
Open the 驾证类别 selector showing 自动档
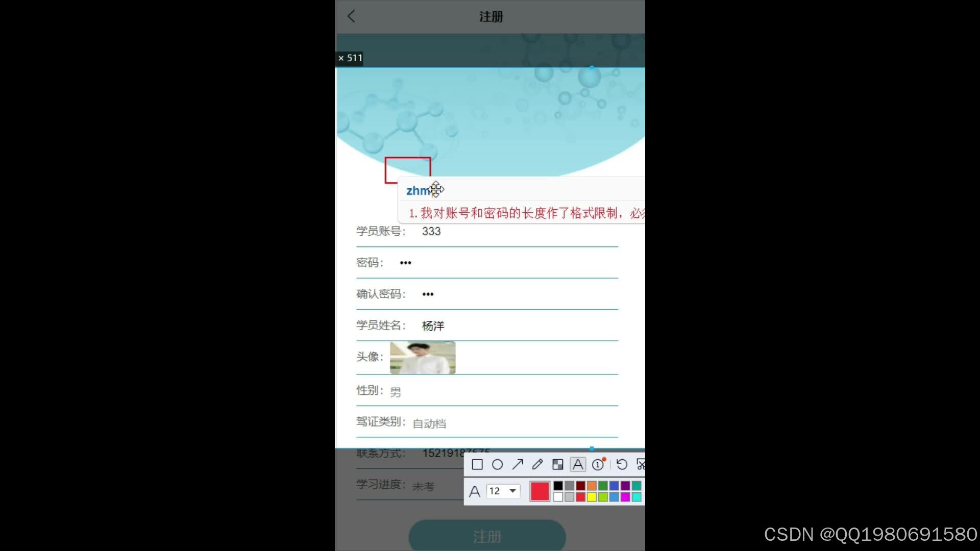pyautogui.click(x=429, y=423)
